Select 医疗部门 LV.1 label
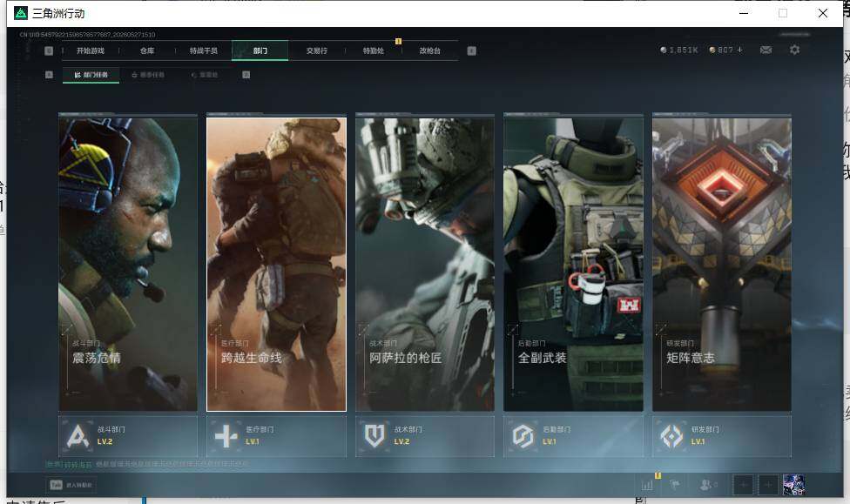 260,436
